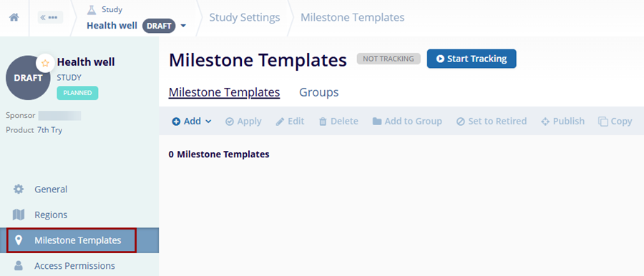Open Study Settings breadcrumb
Image resolution: width=644 pixels, height=276 pixels.
(245, 18)
